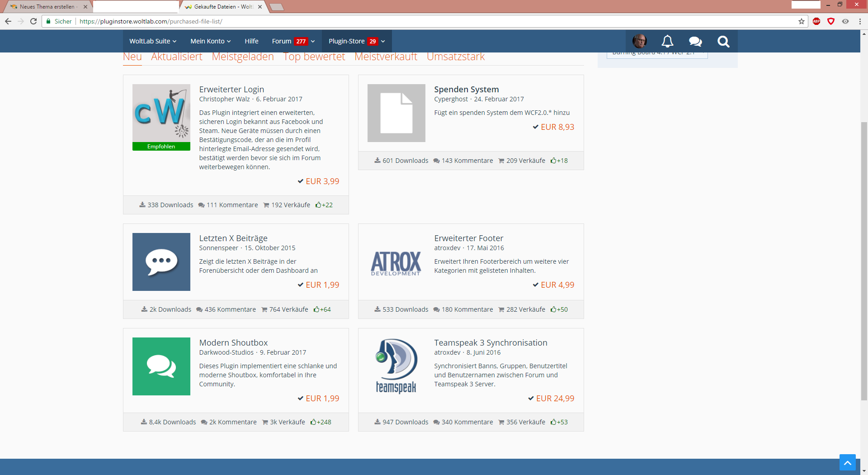Click the browser address bar
Viewport: 868px width, 475px height.
tap(407, 21)
